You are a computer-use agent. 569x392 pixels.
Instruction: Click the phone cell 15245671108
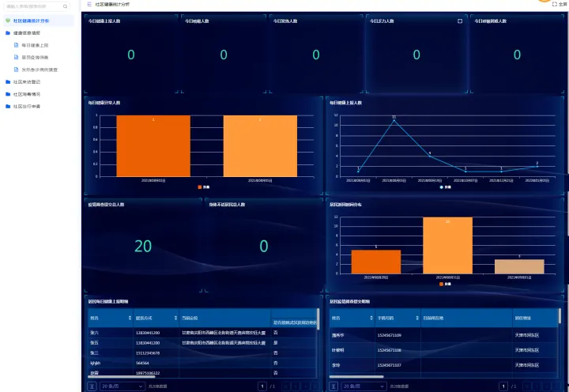[390, 350]
